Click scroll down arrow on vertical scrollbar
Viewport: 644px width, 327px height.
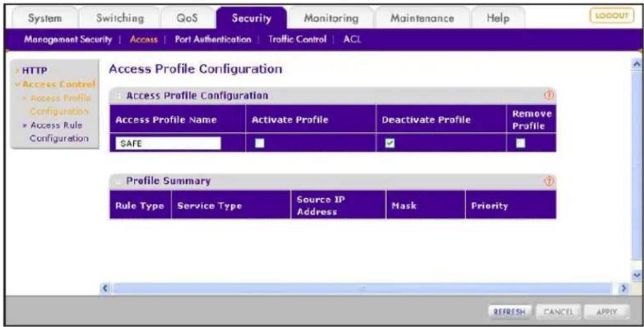pos(636,275)
